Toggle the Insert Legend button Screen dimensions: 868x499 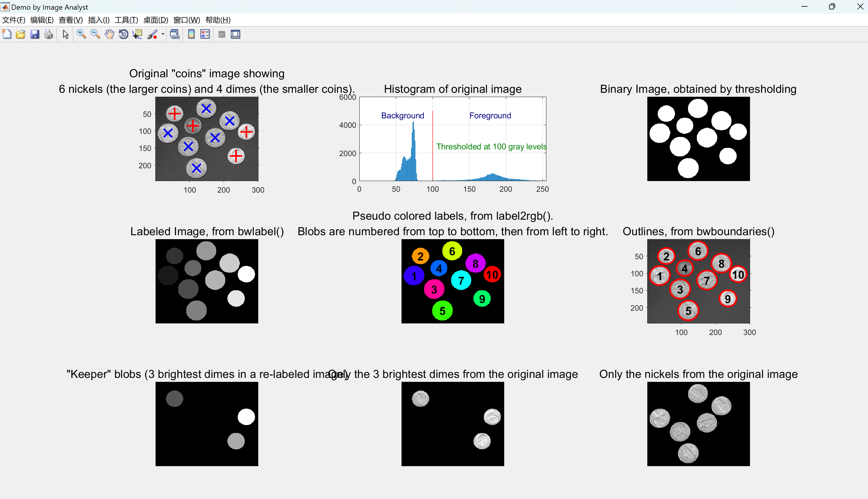(x=205, y=34)
